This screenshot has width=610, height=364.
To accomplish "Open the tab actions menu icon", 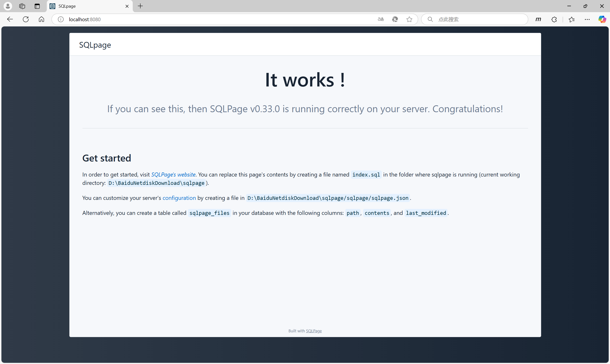I will tap(37, 6).
